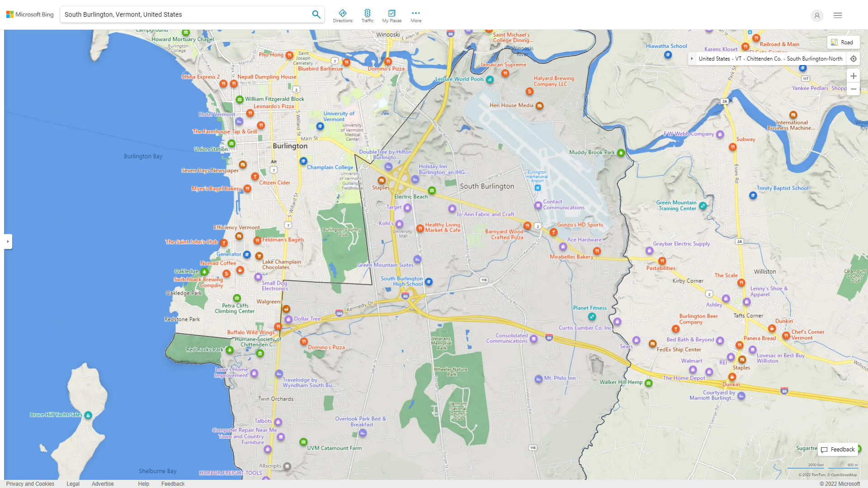Image resolution: width=868 pixels, height=488 pixels.
Task: Select Chittenden Co. in breadcrumb
Action: click(764, 59)
